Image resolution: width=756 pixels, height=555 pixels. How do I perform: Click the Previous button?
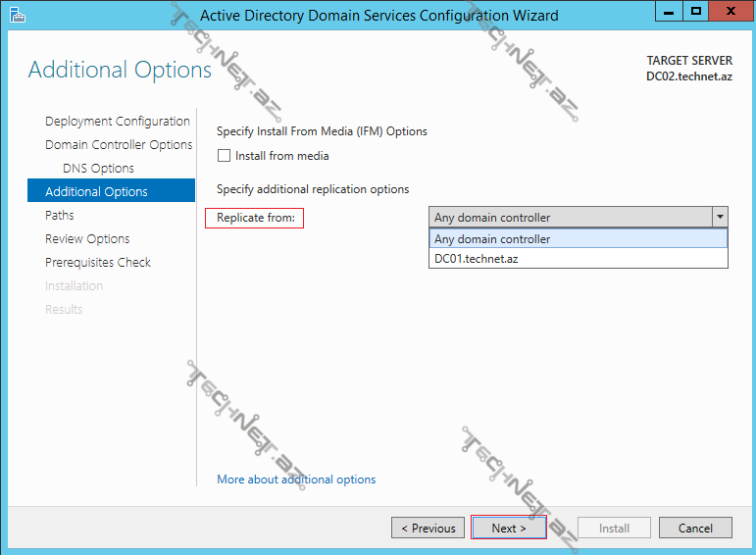click(x=428, y=529)
